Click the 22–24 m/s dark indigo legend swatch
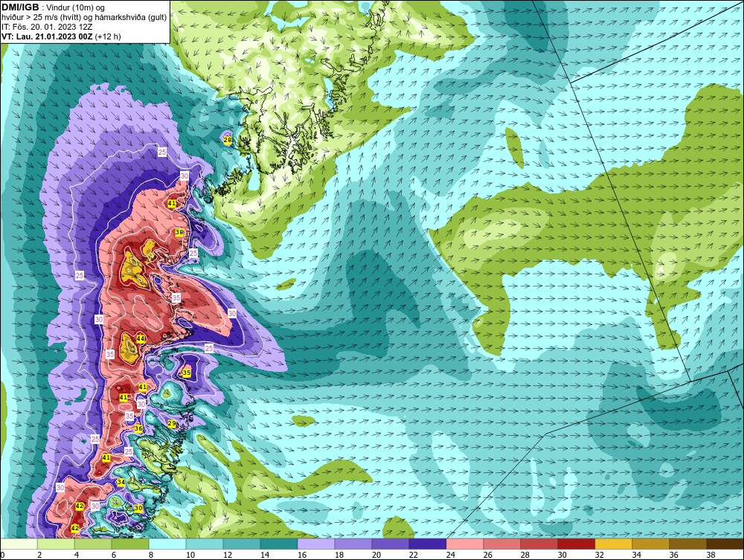744x560 pixels. tap(428, 544)
